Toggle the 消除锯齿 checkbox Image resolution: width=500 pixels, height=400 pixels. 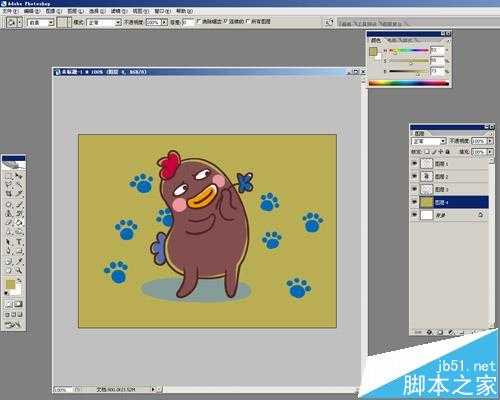[199, 21]
